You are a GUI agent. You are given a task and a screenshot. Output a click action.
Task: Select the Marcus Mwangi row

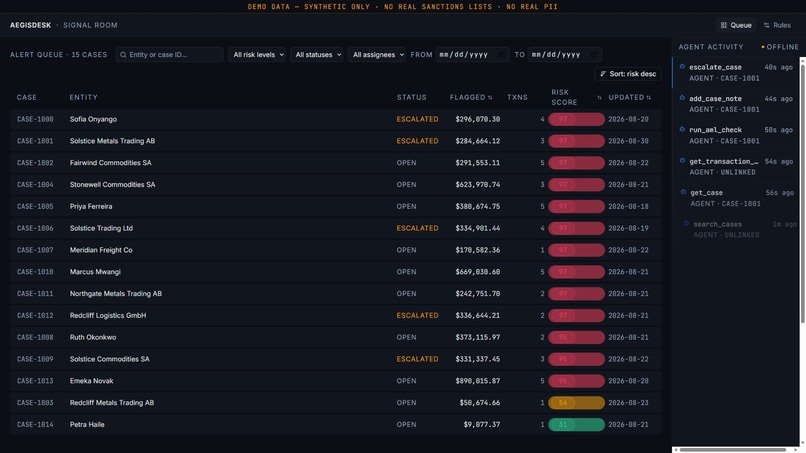(335, 271)
